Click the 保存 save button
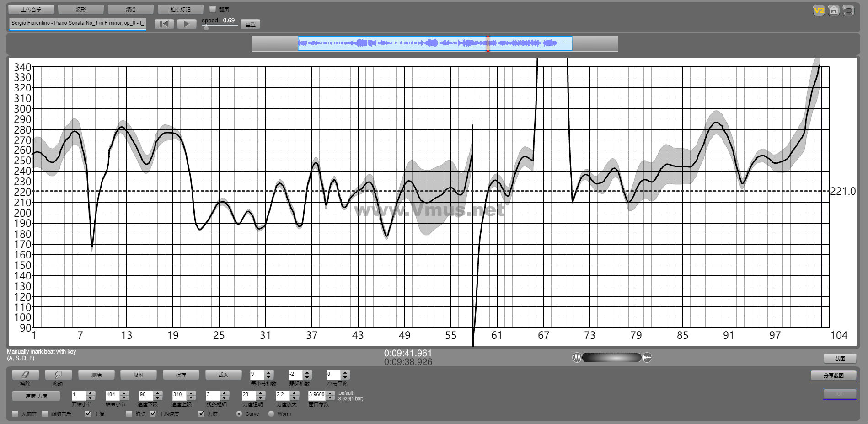 coord(181,375)
